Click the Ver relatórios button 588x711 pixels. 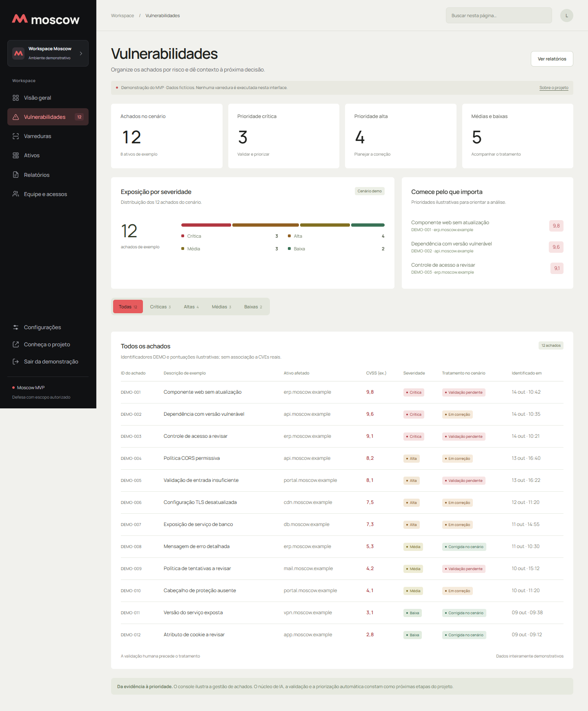point(552,59)
